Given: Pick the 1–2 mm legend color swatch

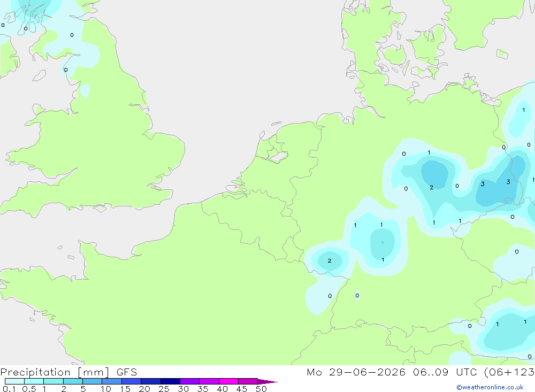Looking at the screenshot, I should [53, 381].
